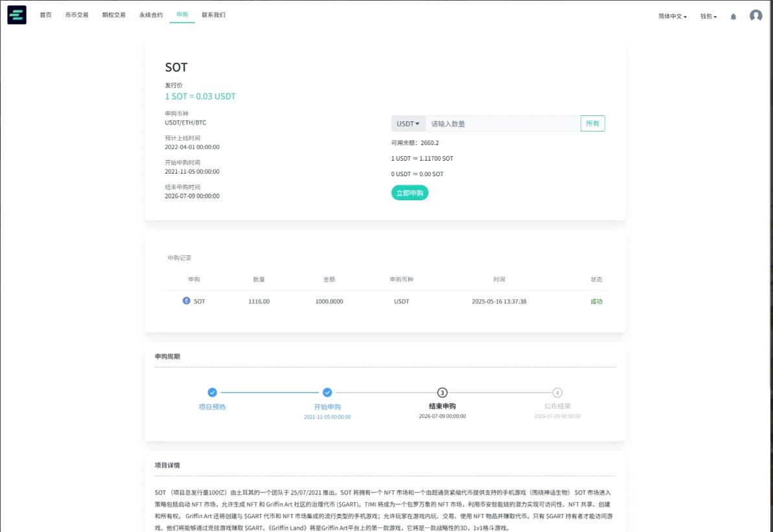The width and height of the screenshot is (773, 532).
Task: Click the exchange logo in the header
Action: click(x=17, y=15)
